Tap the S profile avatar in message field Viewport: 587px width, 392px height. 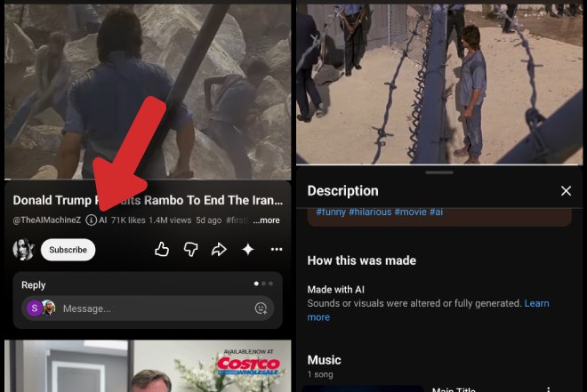click(x=35, y=308)
